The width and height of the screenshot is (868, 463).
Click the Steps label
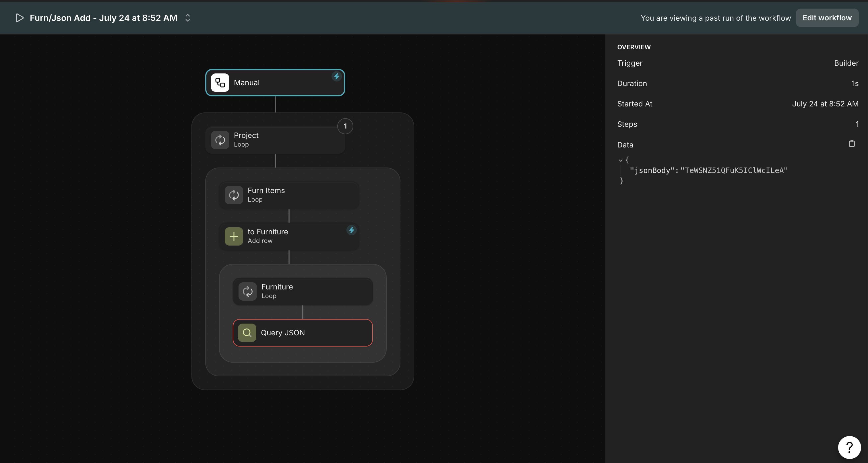point(627,124)
